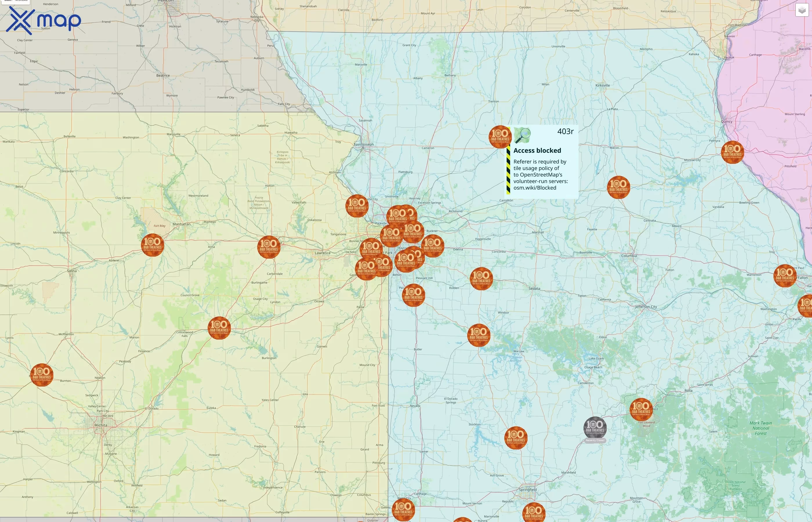
Task: Select the B&B Theatres marker northwest of Warsaw
Action: (478, 335)
